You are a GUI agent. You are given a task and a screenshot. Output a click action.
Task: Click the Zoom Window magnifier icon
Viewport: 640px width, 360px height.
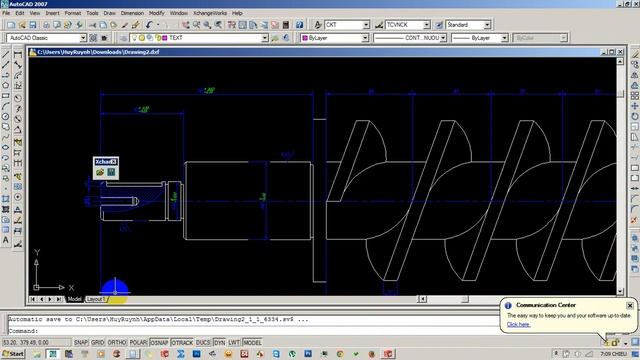pyautogui.click(x=207, y=25)
